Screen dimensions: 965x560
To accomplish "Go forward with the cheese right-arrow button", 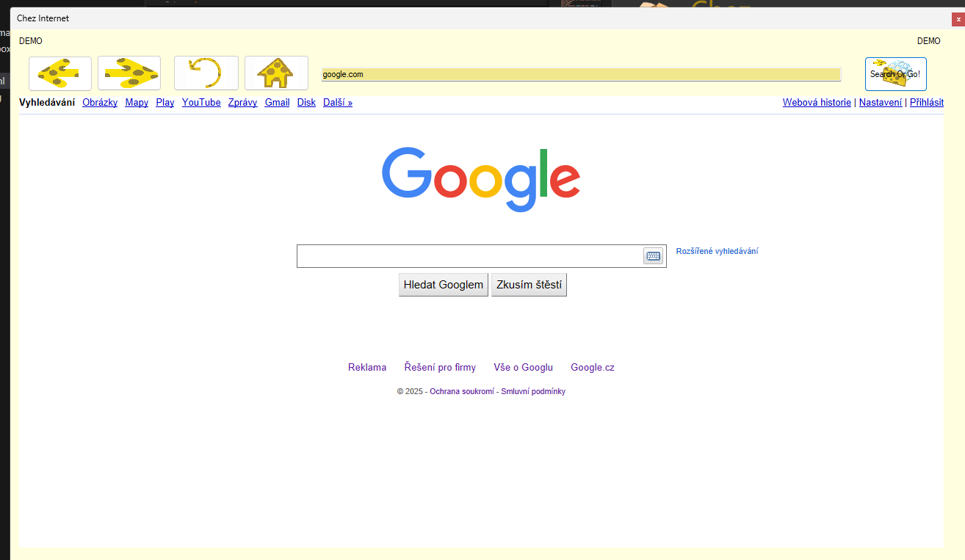I will pos(129,73).
